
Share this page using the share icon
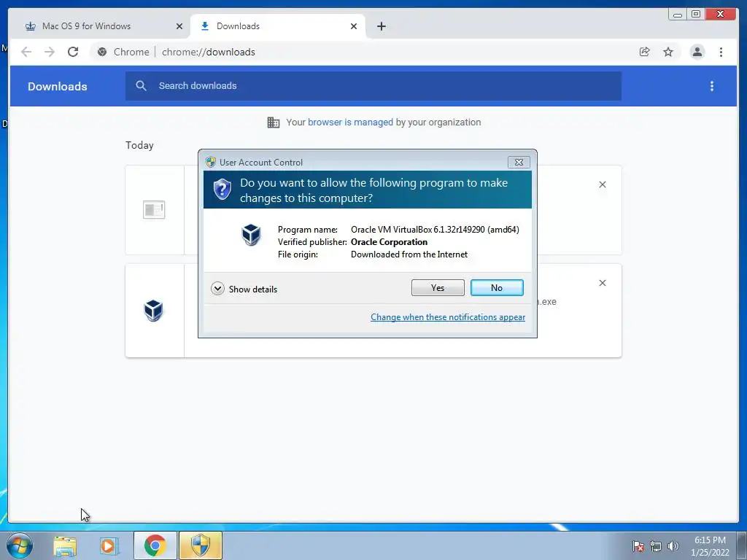point(645,52)
